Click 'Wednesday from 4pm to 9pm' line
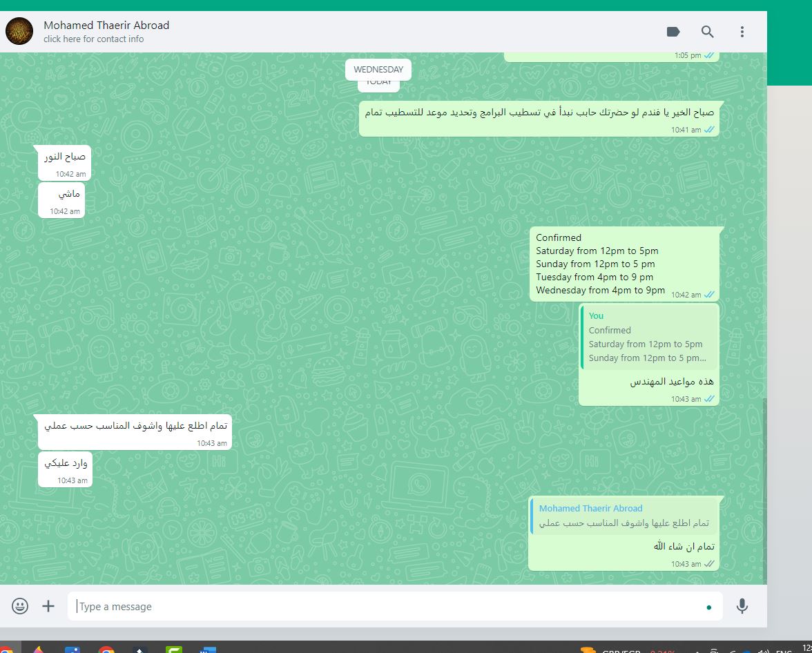This screenshot has width=812, height=653. [600, 290]
